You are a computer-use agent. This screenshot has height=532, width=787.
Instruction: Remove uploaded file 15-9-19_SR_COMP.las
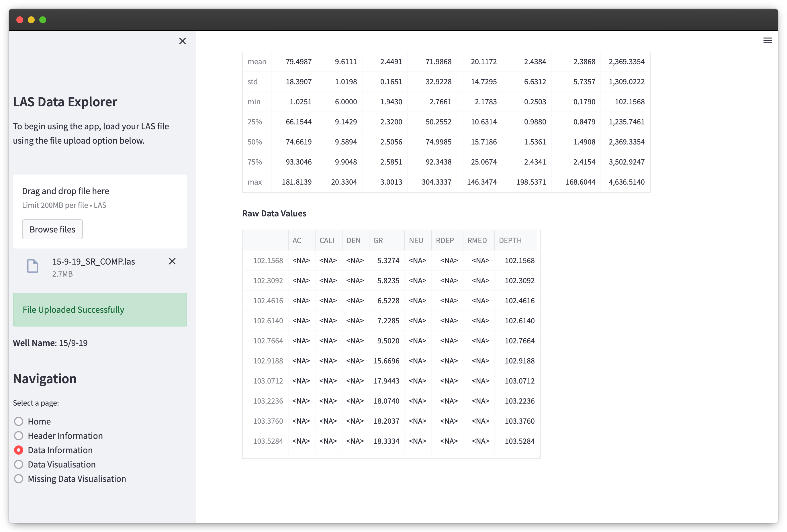tap(172, 261)
